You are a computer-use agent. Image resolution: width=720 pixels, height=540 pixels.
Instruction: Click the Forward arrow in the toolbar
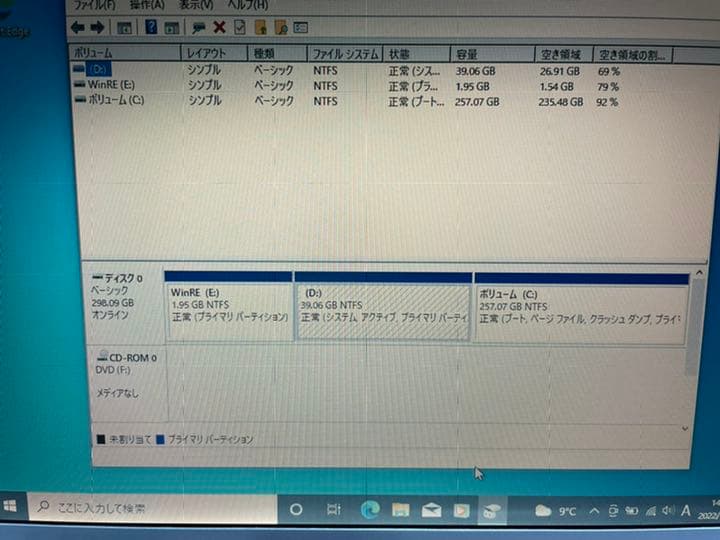[x=97, y=28]
